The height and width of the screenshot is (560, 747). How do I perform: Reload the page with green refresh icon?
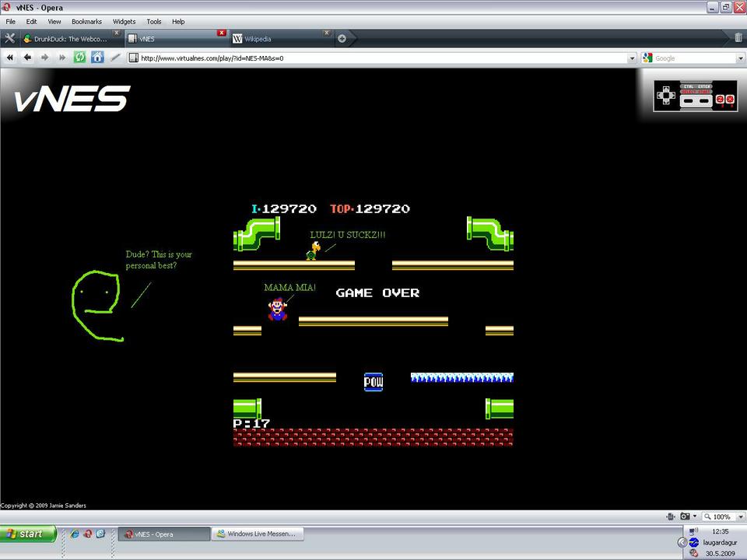(x=79, y=58)
